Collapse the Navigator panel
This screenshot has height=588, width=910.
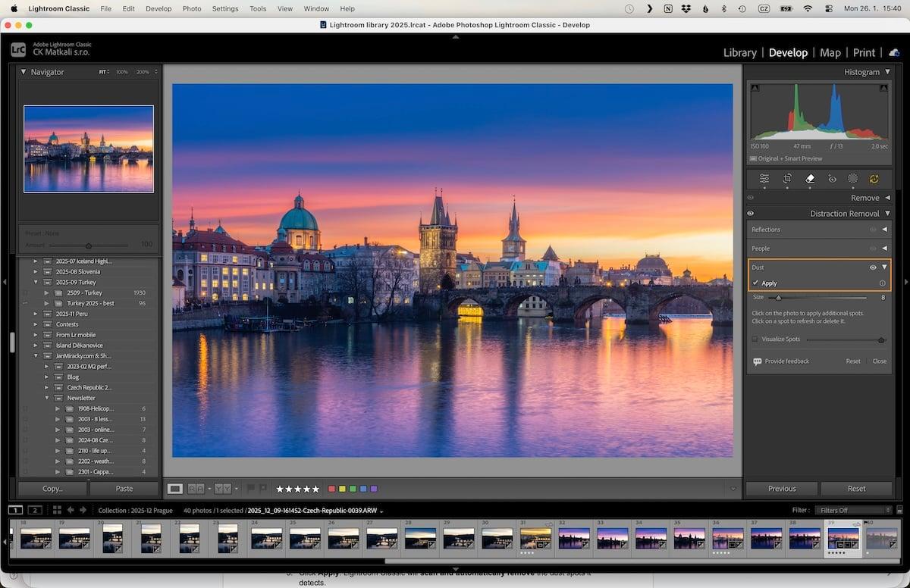coord(23,72)
